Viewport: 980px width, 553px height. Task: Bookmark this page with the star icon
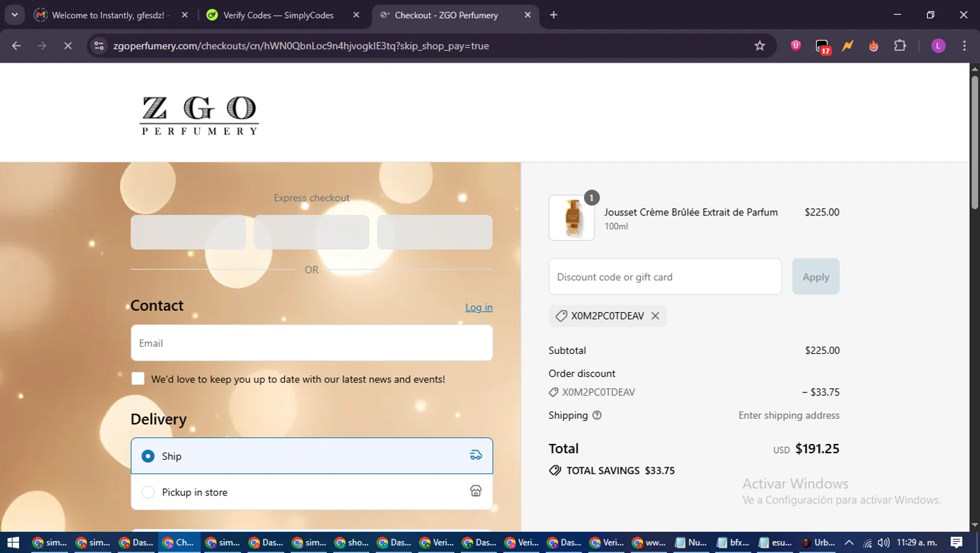759,46
